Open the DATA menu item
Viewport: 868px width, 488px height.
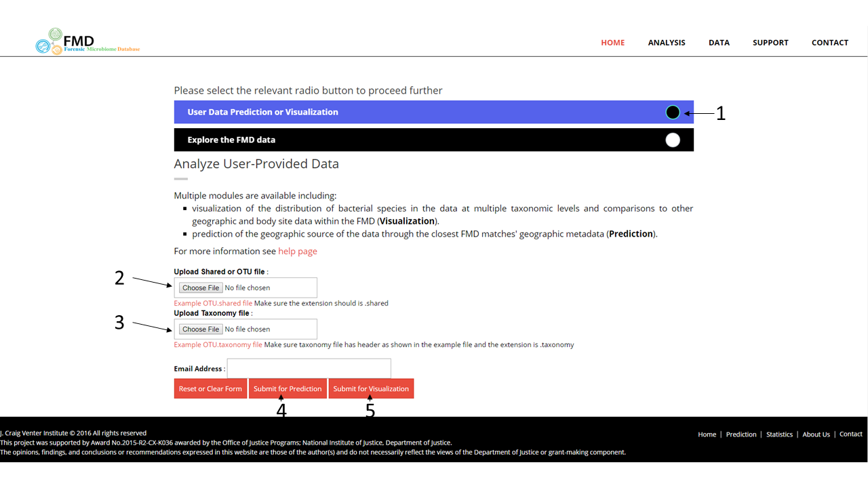(x=719, y=42)
